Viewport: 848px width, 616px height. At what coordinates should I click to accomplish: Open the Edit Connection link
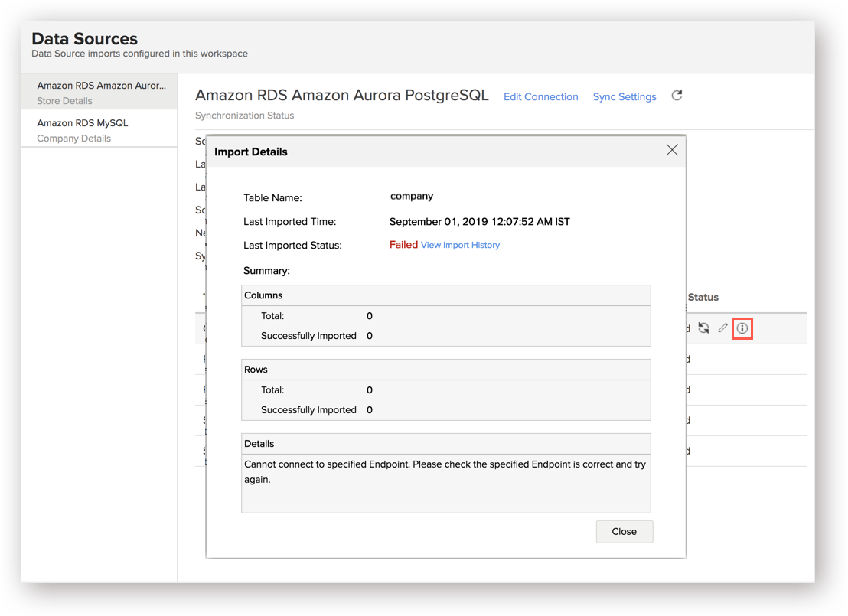tap(540, 97)
